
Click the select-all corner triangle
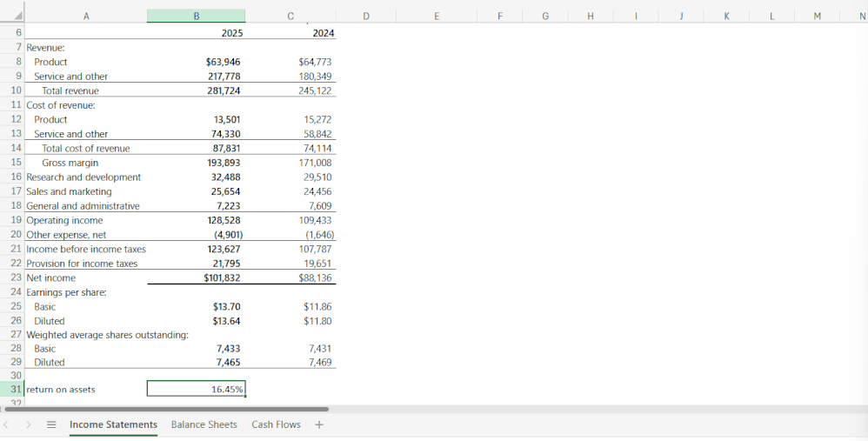[18, 16]
